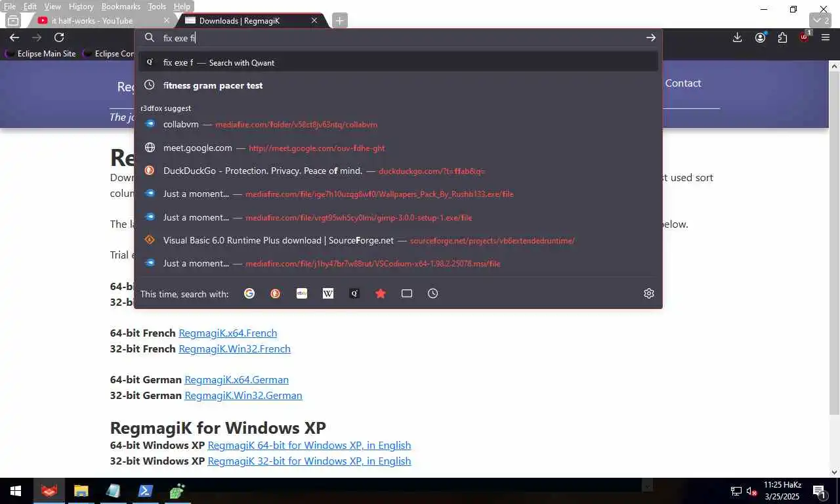This screenshot has width=840, height=504.
Task: Open the File menu
Action: pyautogui.click(x=10, y=6)
